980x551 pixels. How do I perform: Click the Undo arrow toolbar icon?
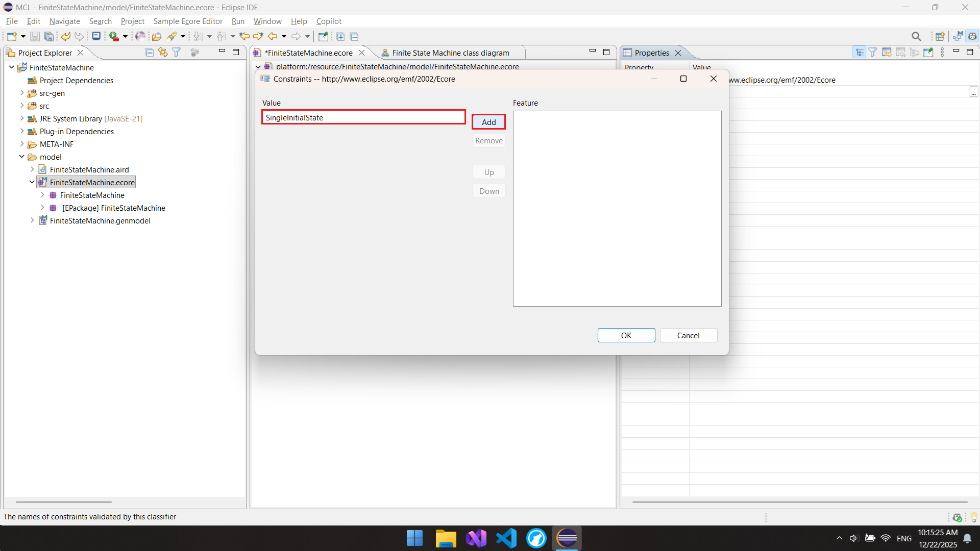pos(66,37)
